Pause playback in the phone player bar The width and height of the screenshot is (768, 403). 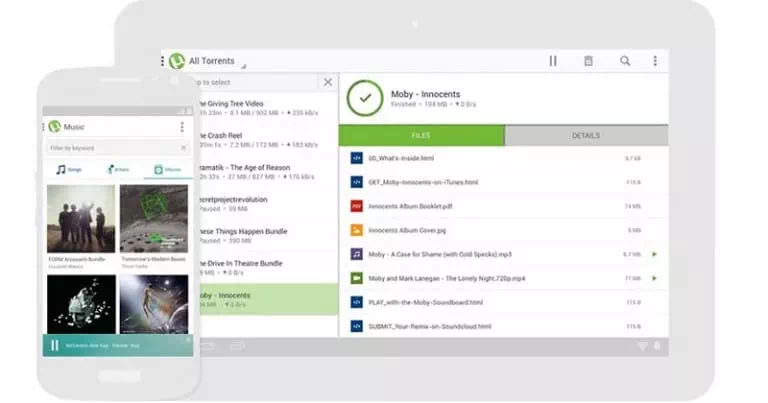tap(54, 345)
